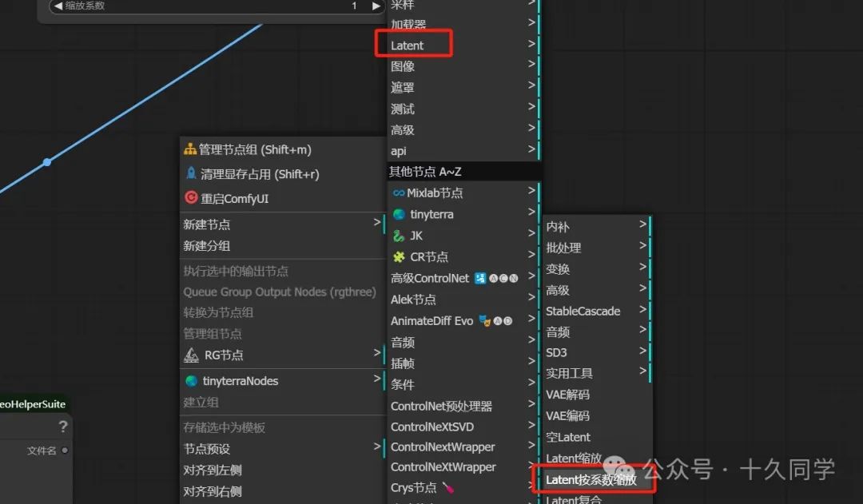
Task: Open the Latent node category
Action: pos(463,45)
